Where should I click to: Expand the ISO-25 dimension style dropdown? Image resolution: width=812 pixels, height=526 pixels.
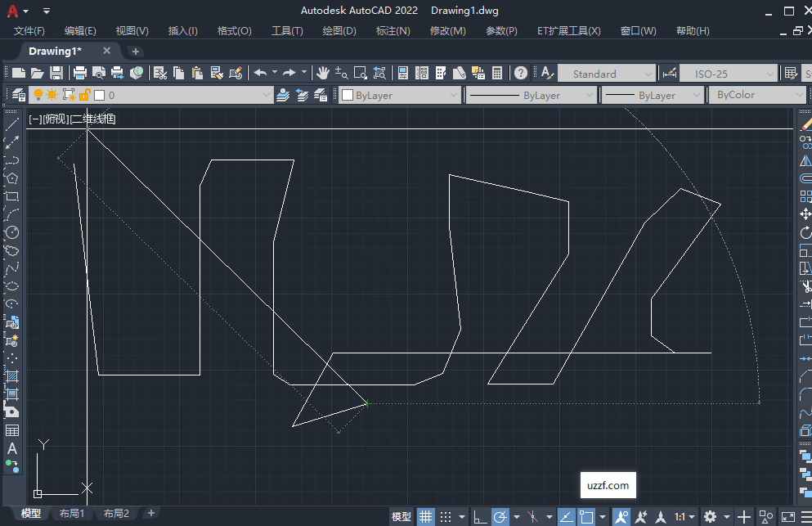pyautogui.click(x=772, y=73)
